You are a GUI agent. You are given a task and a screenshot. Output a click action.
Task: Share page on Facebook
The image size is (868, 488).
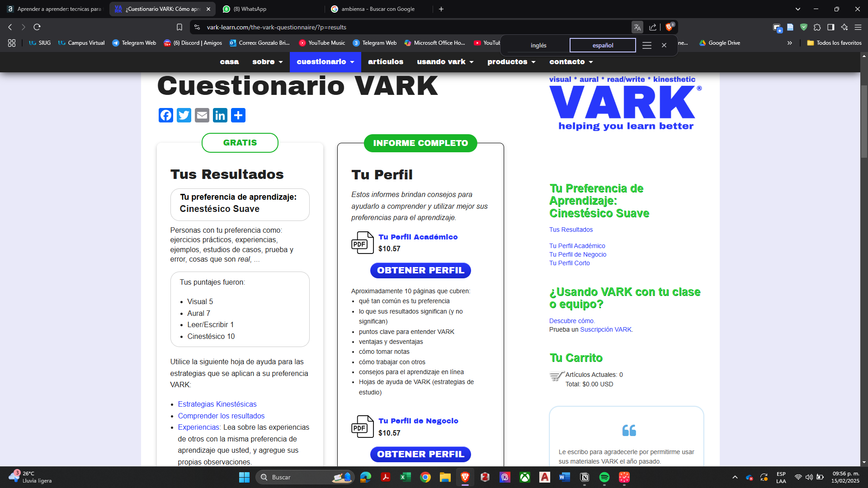166,115
